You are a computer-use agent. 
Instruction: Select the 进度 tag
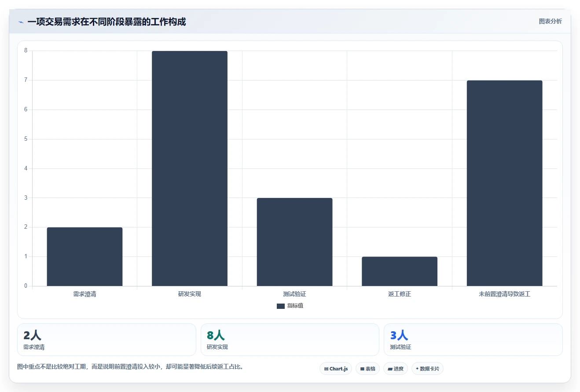[x=396, y=369]
